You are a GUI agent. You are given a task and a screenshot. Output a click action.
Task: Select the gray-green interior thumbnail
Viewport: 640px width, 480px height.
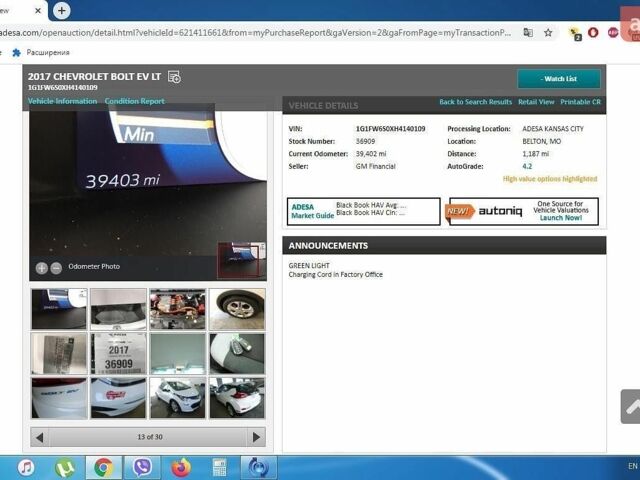tap(178, 353)
